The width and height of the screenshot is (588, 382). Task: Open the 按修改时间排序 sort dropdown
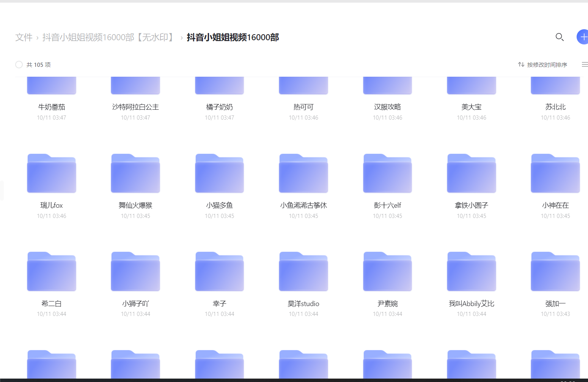point(547,65)
